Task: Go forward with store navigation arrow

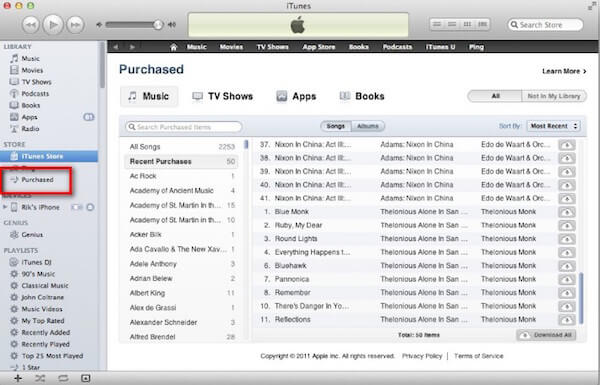Action: coord(132,47)
